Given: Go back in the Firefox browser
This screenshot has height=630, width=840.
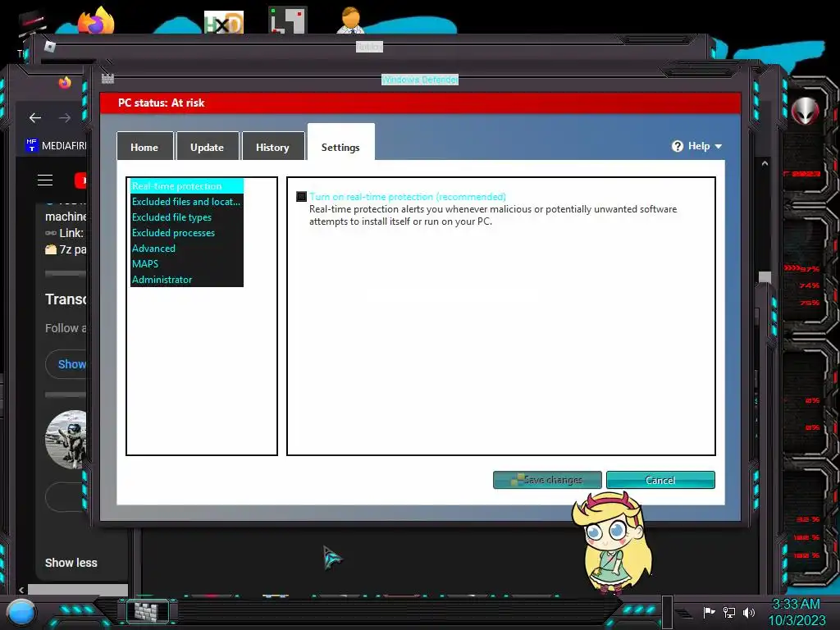Looking at the screenshot, I should [35, 118].
